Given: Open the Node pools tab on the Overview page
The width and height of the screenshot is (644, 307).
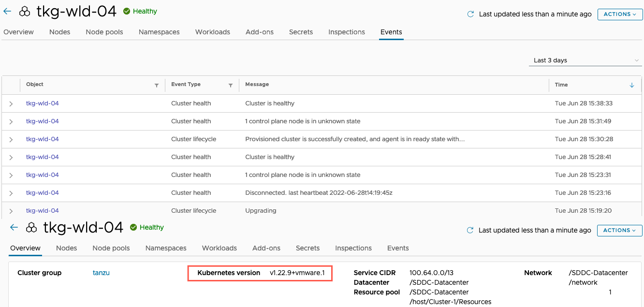Looking at the screenshot, I should [x=111, y=248].
